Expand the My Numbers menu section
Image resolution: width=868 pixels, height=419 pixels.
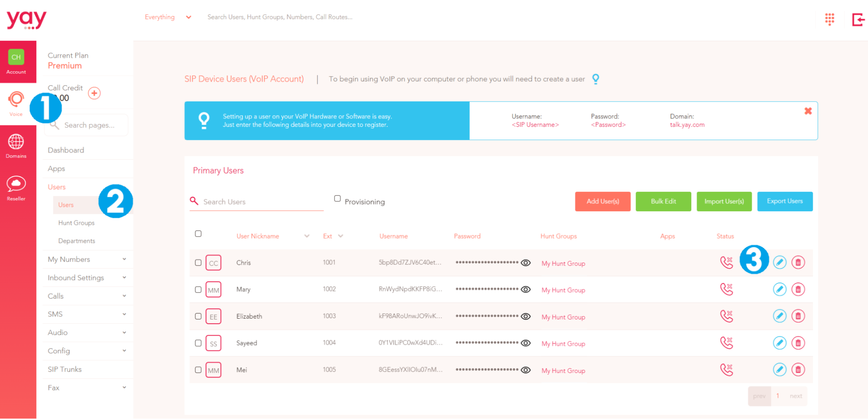pos(124,259)
